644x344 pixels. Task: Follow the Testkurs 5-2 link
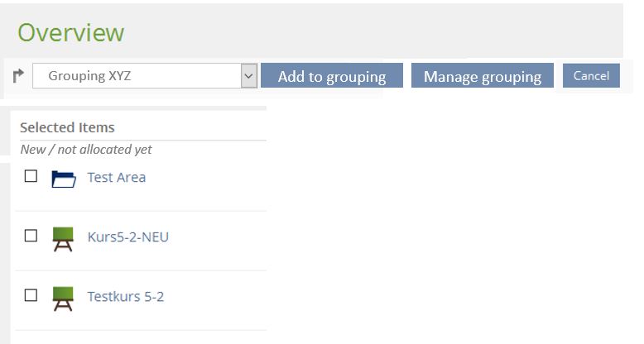coord(125,296)
